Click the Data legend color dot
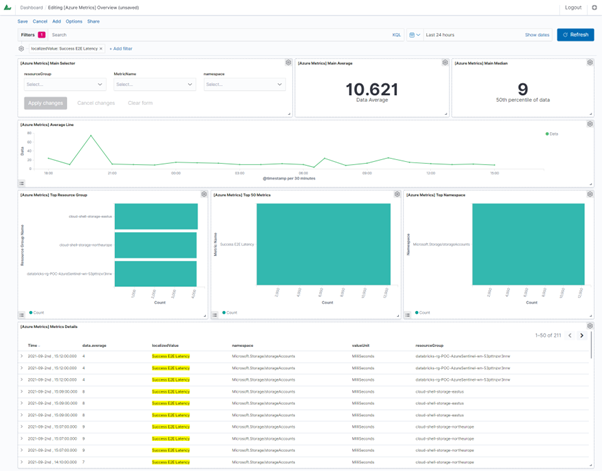602x471 pixels. (x=547, y=134)
